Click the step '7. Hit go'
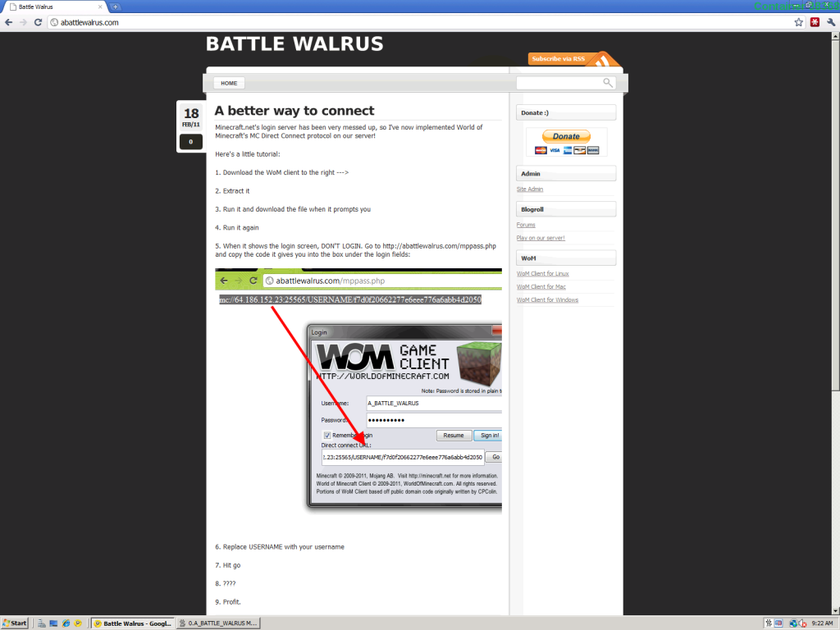Screen dimensions: 840x630 (228, 565)
